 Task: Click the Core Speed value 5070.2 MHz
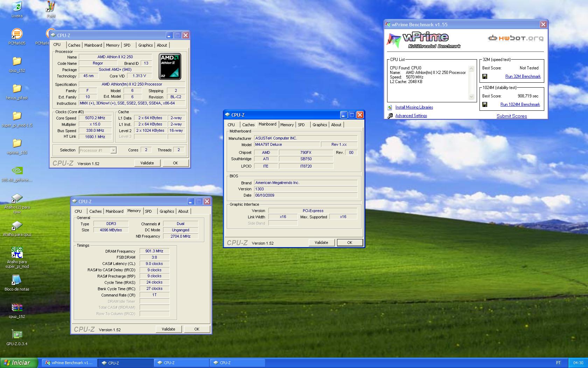[x=95, y=118]
